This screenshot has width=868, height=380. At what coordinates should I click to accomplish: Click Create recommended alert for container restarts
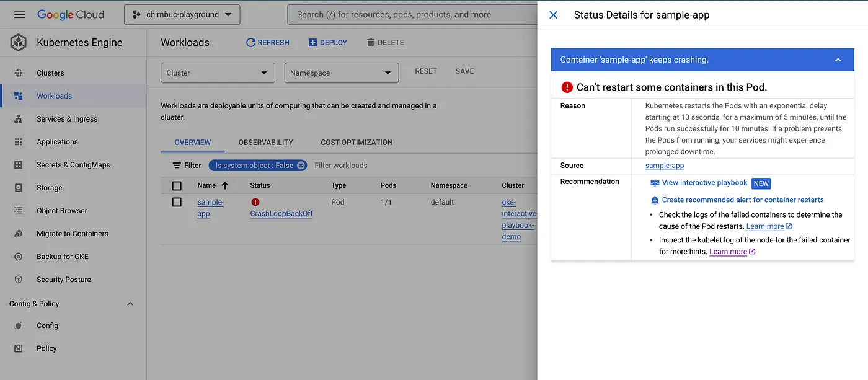pyautogui.click(x=743, y=200)
